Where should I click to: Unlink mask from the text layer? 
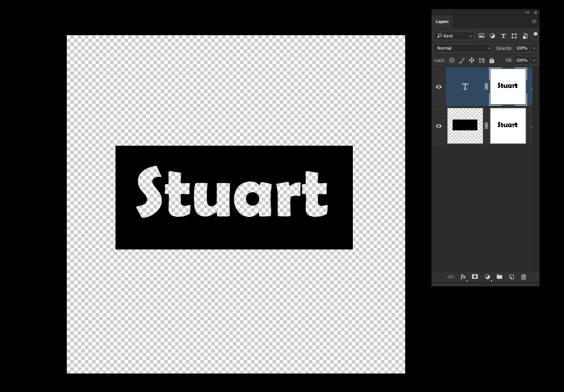coord(486,87)
